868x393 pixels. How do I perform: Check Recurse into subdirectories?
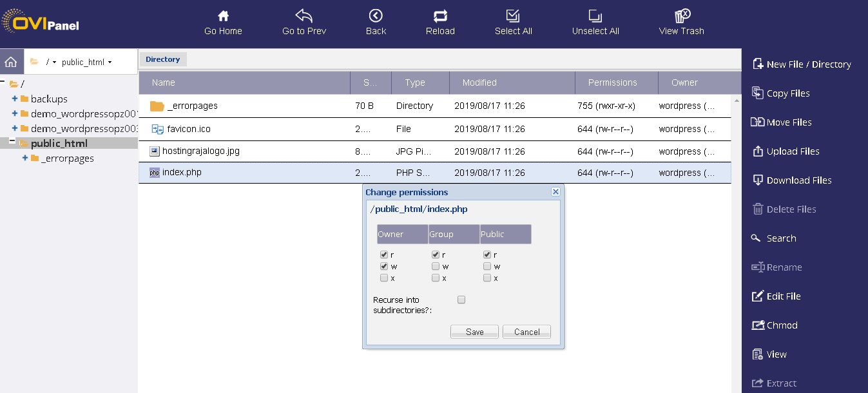(461, 299)
